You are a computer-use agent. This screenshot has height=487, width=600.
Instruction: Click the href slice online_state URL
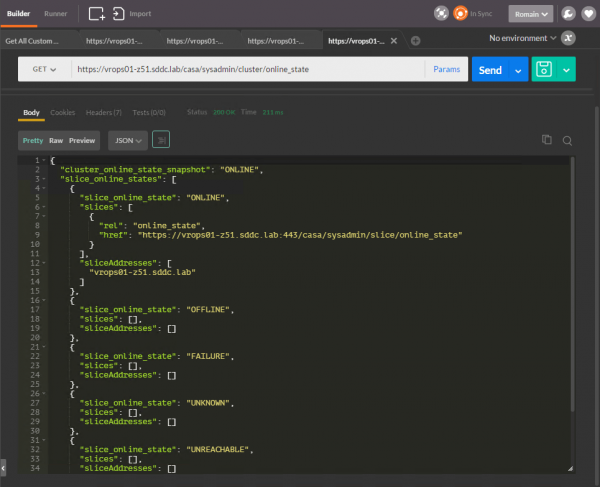pos(300,235)
